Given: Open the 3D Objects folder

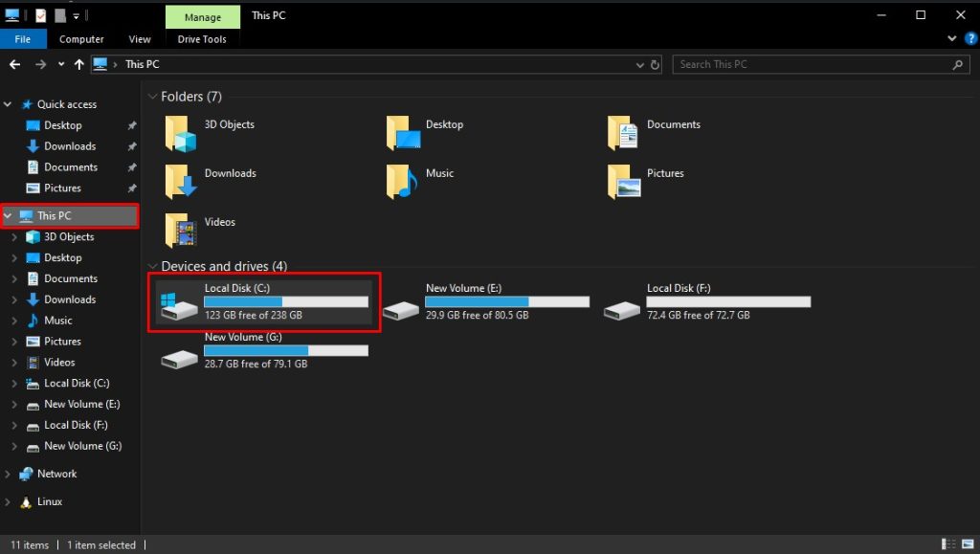Looking at the screenshot, I should [226, 124].
